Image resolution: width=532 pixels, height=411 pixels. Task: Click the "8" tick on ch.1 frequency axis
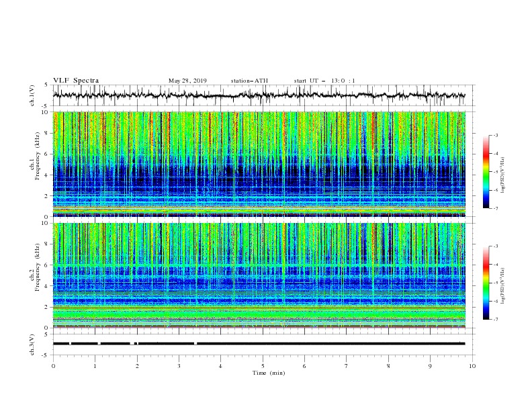[47, 133]
